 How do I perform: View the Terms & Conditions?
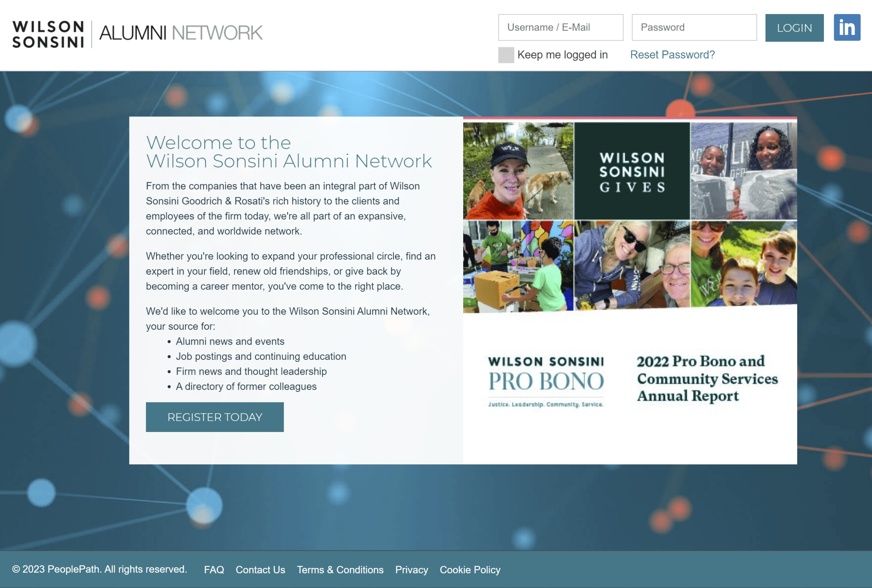pos(340,570)
